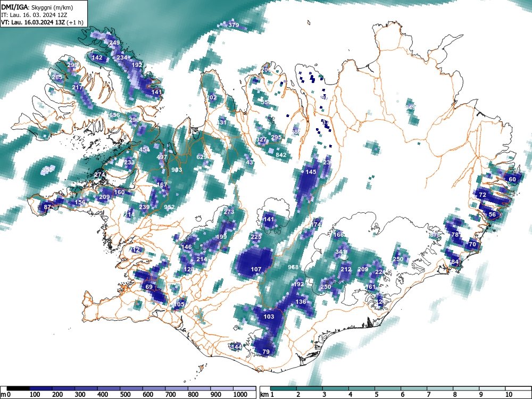Click the 72 value on east coast
Viewport: 532px width, 399px height.
coord(483,194)
